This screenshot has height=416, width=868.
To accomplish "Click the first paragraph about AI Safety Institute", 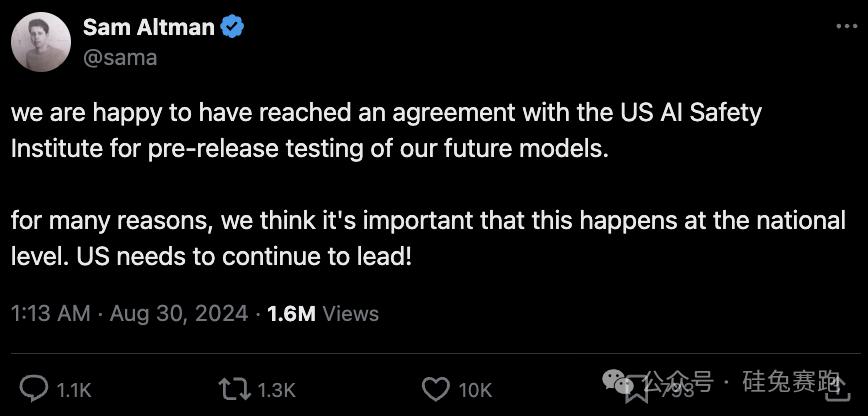I will tap(386, 131).
